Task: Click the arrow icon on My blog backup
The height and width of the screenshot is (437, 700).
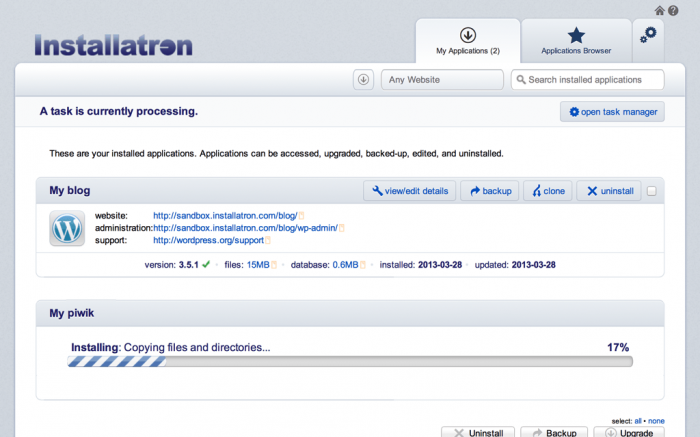Action: click(x=475, y=191)
